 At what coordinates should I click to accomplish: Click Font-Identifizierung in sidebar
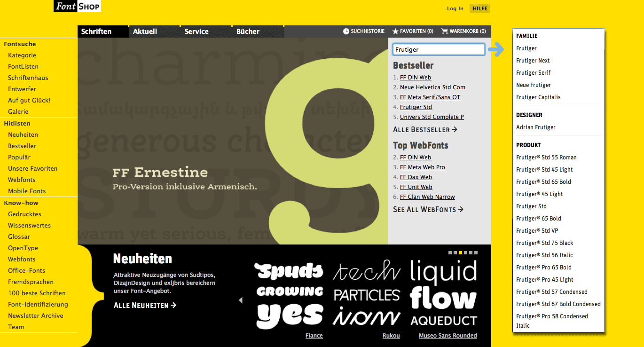tap(38, 305)
